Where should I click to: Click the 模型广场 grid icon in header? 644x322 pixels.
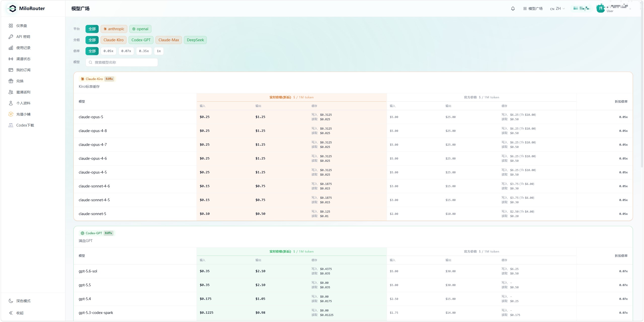click(525, 9)
